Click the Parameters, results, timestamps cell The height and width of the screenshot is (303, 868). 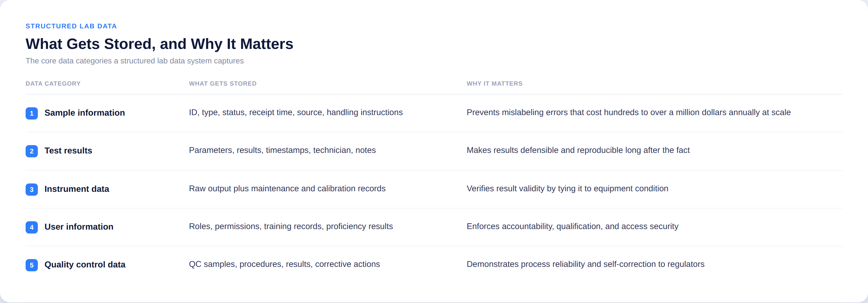coord(282,150)
